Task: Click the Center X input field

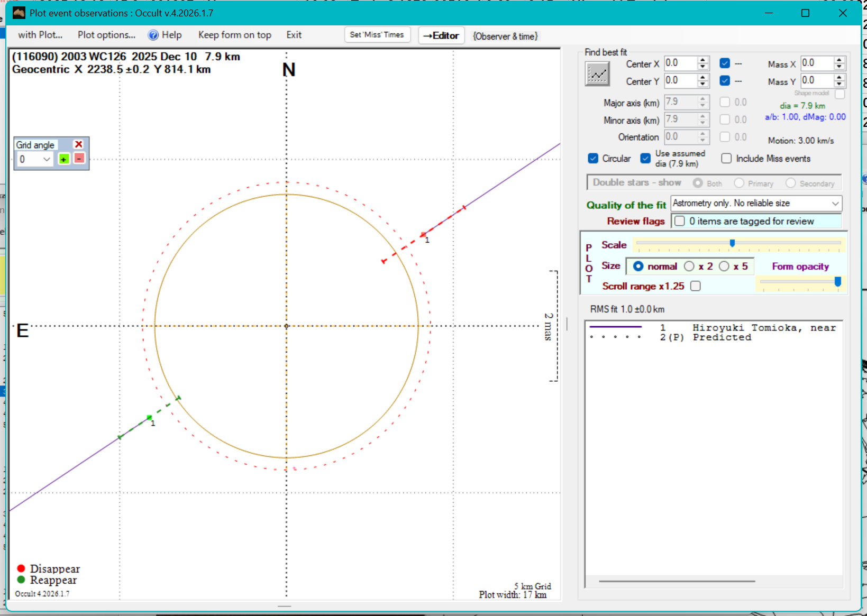Action: point(680,63)
